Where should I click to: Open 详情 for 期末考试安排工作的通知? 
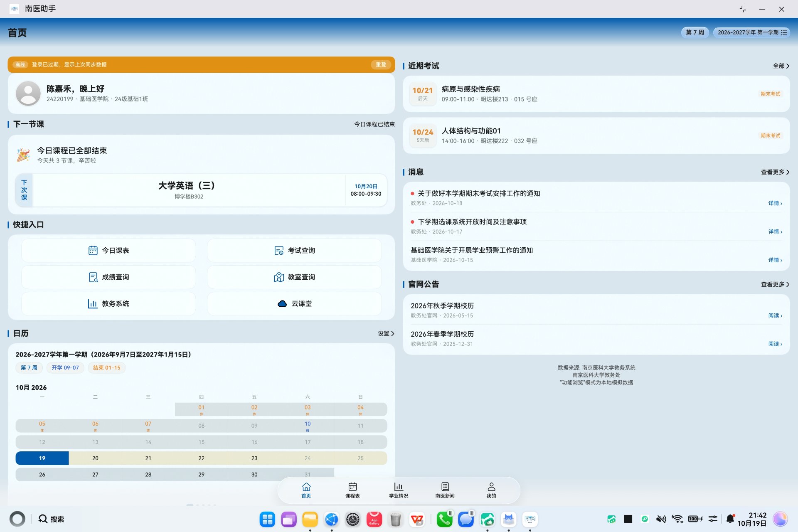click(775, 203)
